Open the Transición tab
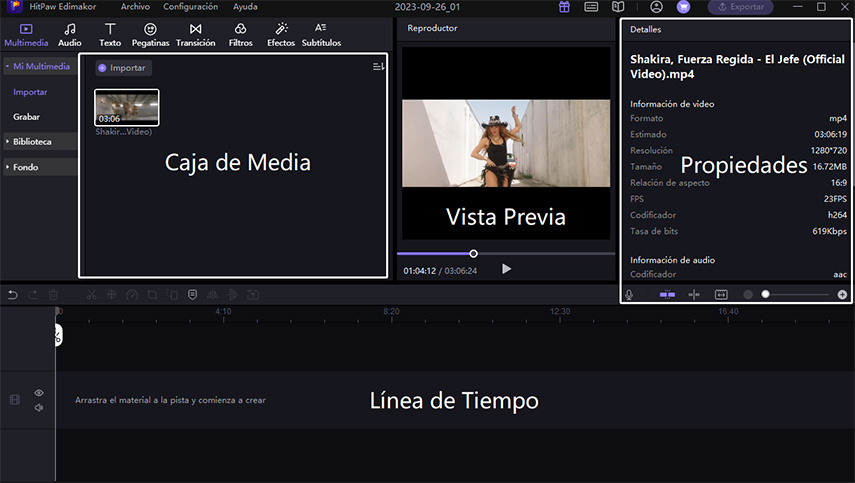855x483 pixels. coord(196,35)
